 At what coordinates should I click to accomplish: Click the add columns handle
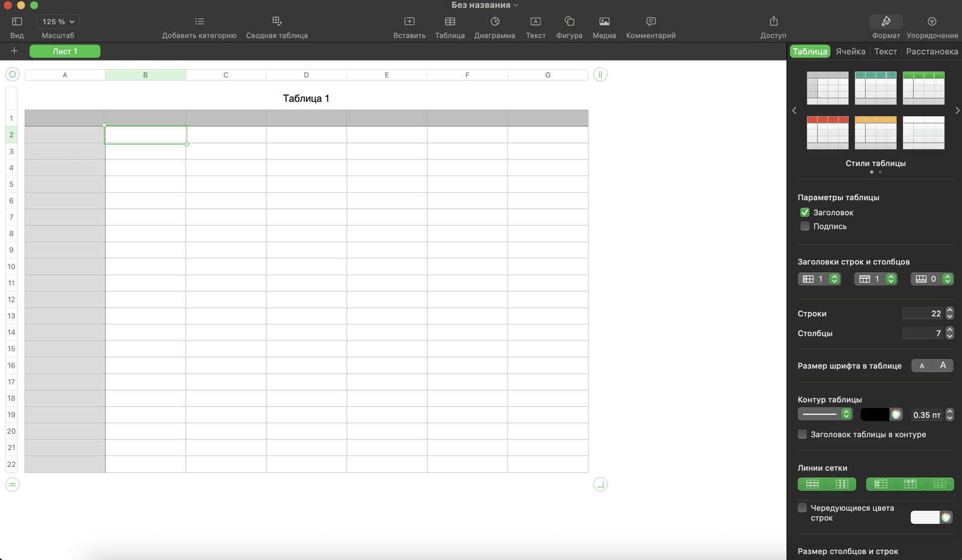point(601,75)
